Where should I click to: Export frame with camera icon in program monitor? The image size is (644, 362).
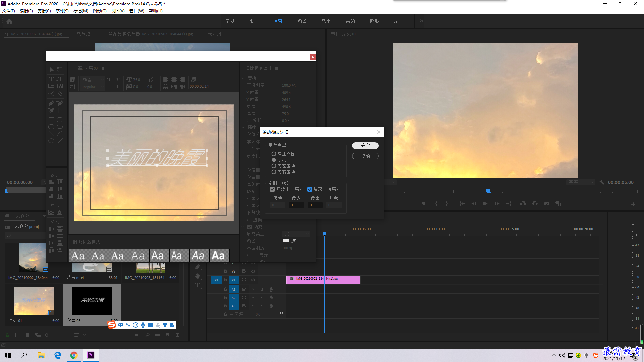click(547, 204)
